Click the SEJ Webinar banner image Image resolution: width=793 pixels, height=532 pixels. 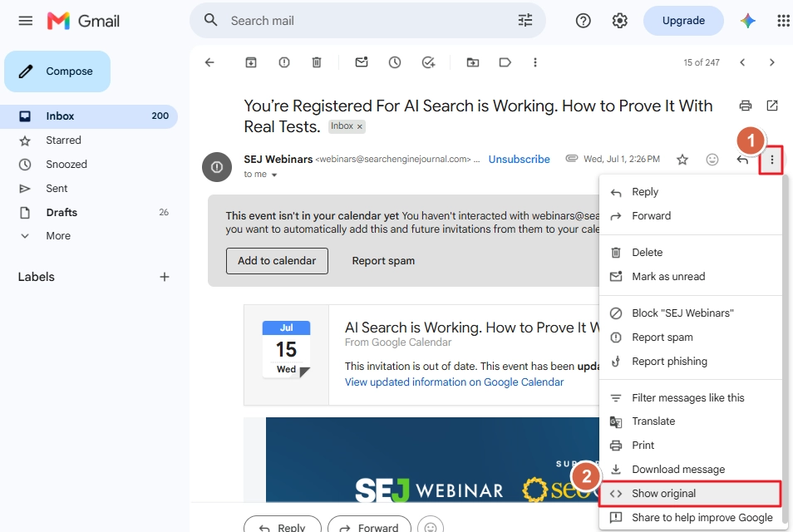click(x=432, y=460)
